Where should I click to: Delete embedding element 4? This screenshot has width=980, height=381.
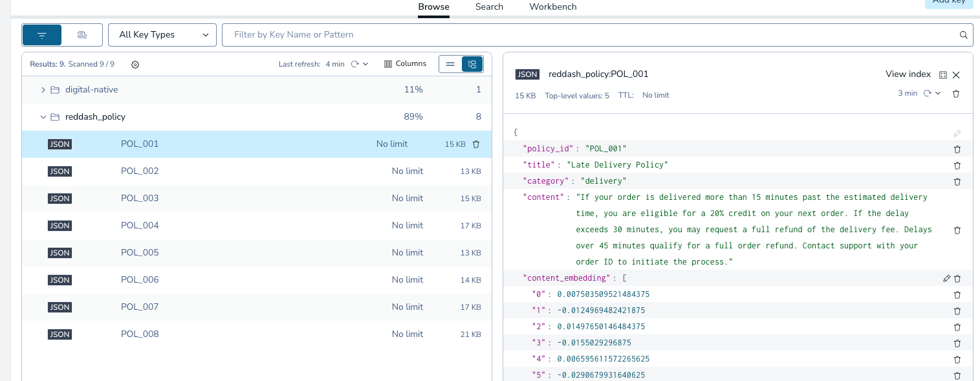pyautogui.click(x=957, y=360)
